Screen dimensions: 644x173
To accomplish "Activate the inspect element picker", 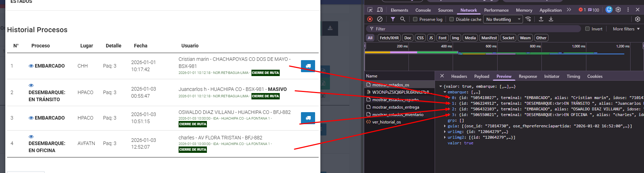I will point(370,10).
